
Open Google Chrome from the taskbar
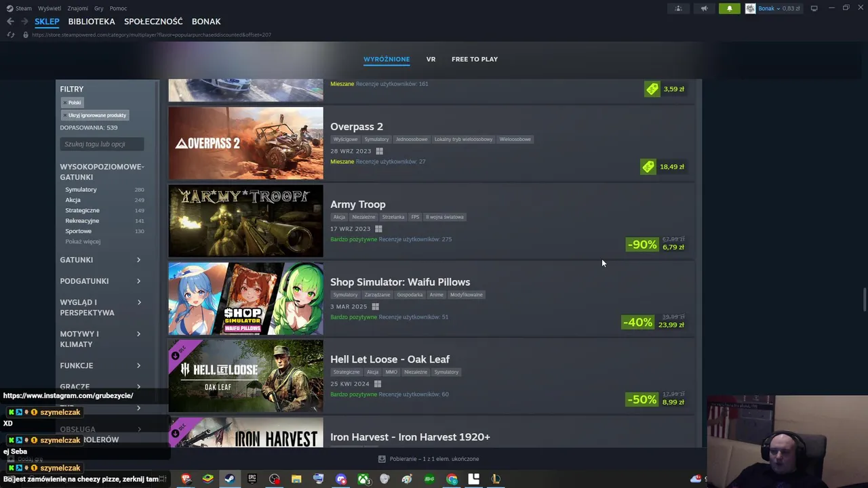[452, 479]
